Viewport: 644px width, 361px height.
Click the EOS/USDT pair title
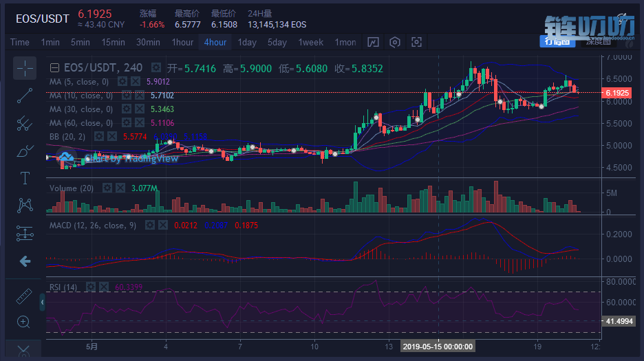click(x=42, y=19)
